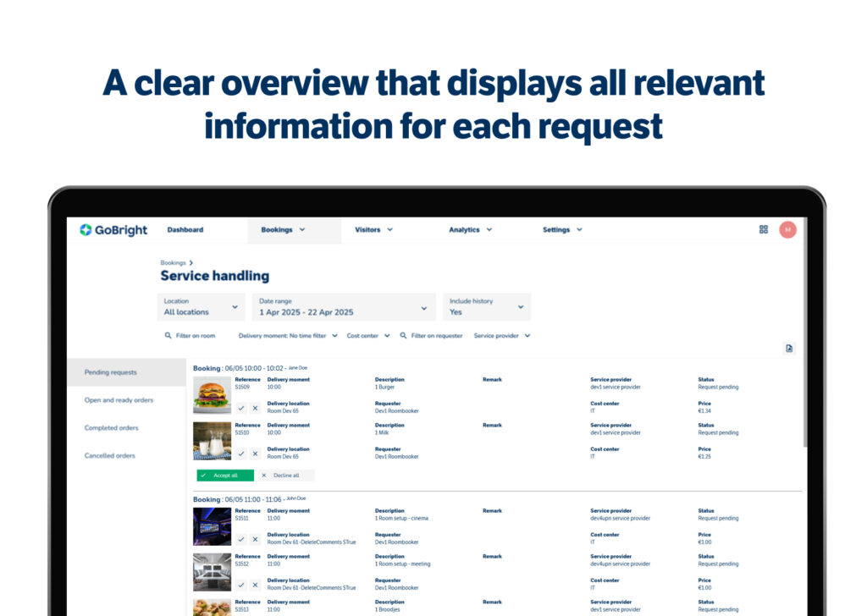
Task: Decline the Milk order with X
Action: click(x=255, y=454)
